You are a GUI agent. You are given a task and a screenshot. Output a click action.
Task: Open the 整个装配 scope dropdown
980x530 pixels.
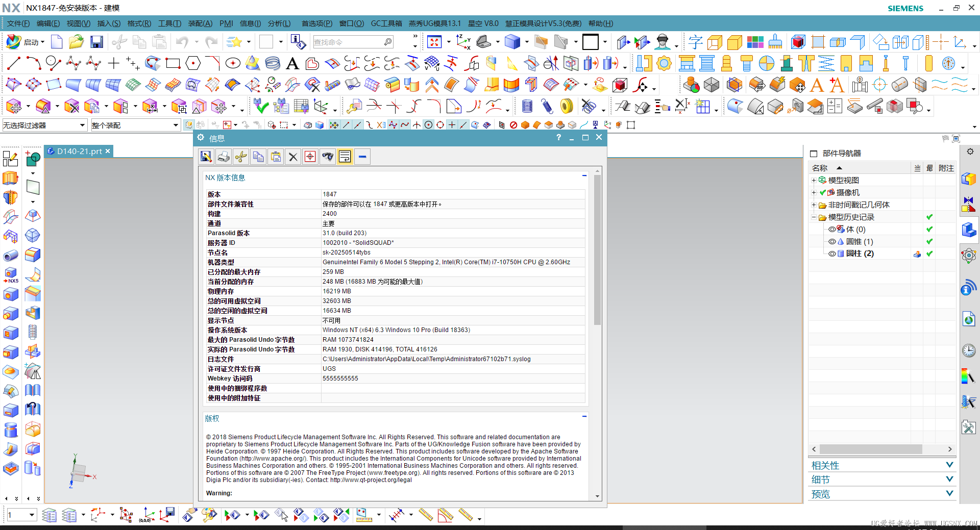click(135, 125)
